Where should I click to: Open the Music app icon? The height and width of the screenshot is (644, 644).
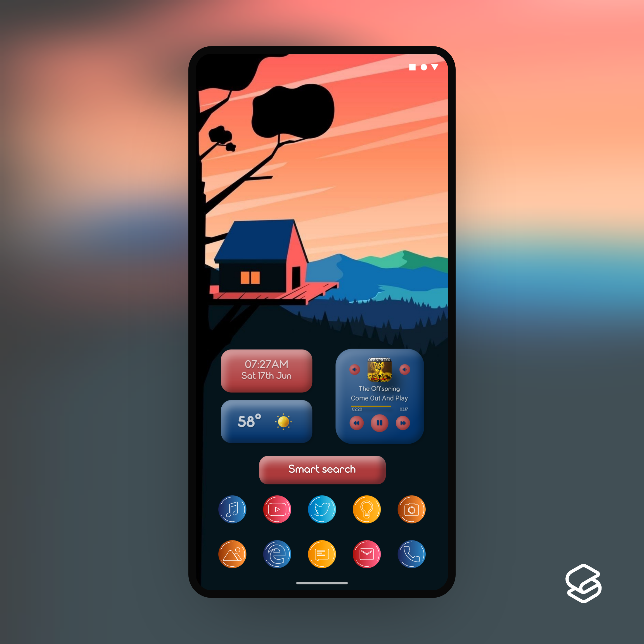click(232, 508)
